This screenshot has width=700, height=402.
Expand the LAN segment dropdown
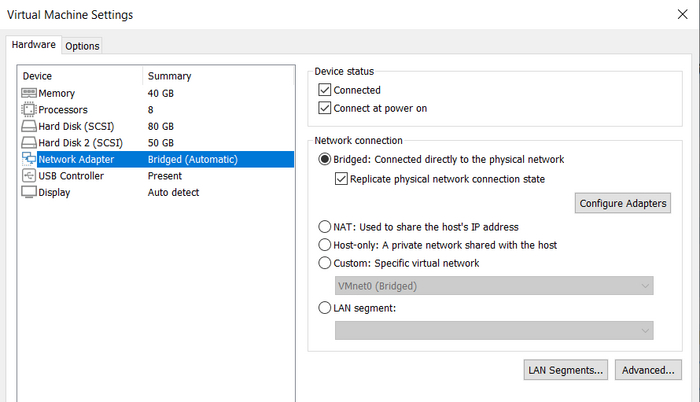494,331
